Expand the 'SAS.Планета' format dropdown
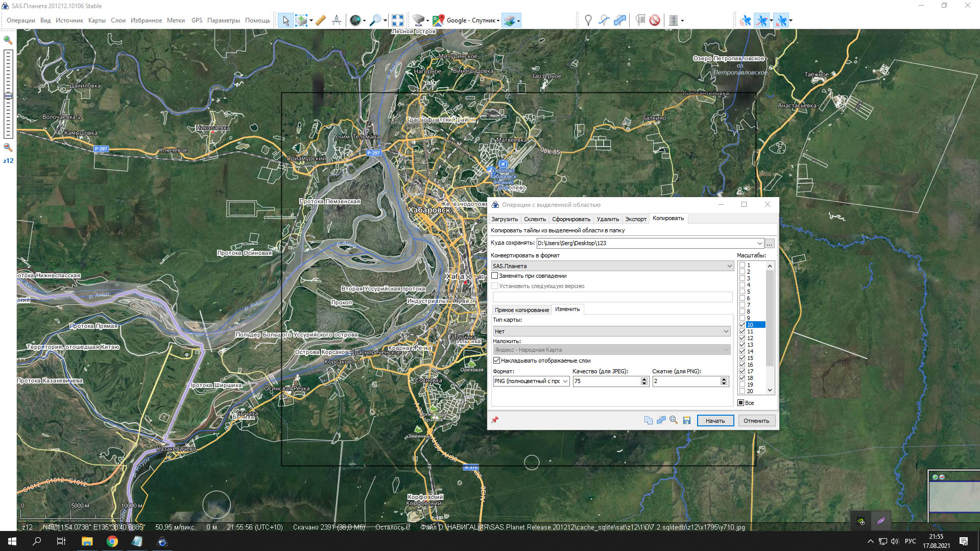Image resolution: width=980 pixels, height=551 pixels. click(x=729, y=266)
